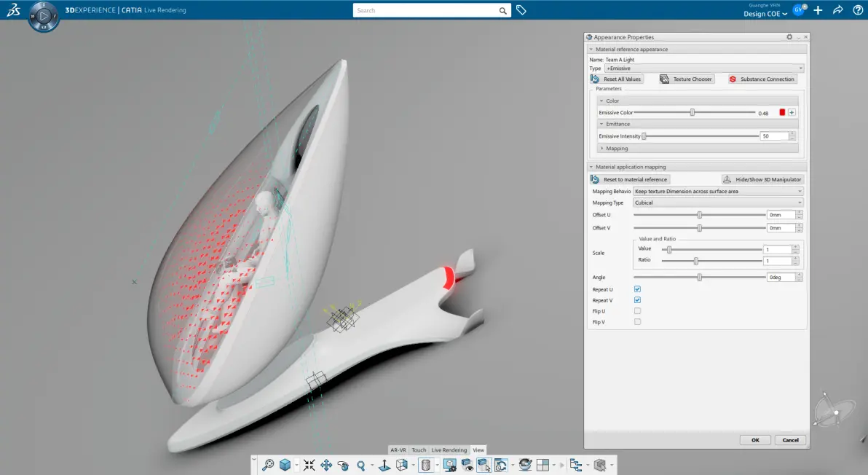Image resolution: width=868 pixels, height=475 pixels.
Task: Uncheck the Repeat V checkbox
Action: [637, 300]
